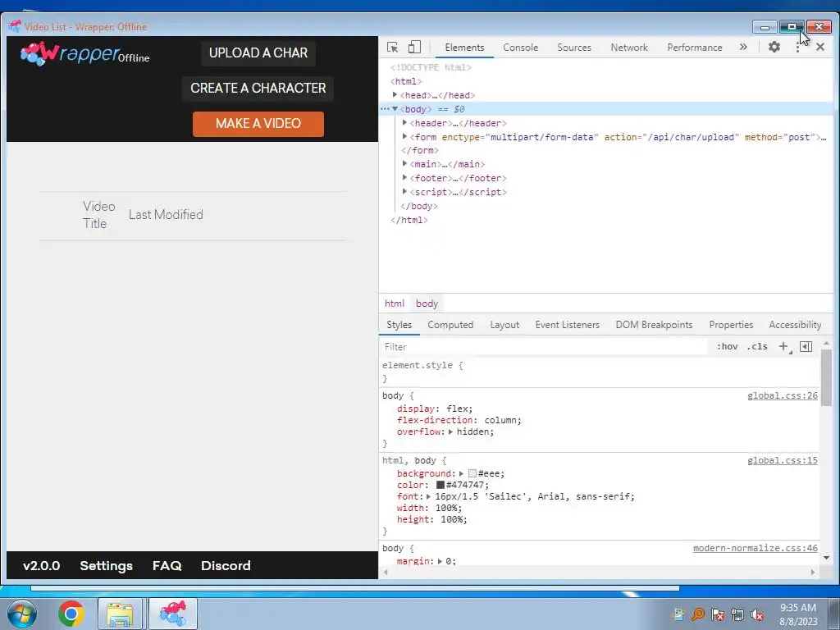The height and width of the screenshot is (630, 840).
Task: Open Chrome from the taskbar
Action: (x=71, y=614)
